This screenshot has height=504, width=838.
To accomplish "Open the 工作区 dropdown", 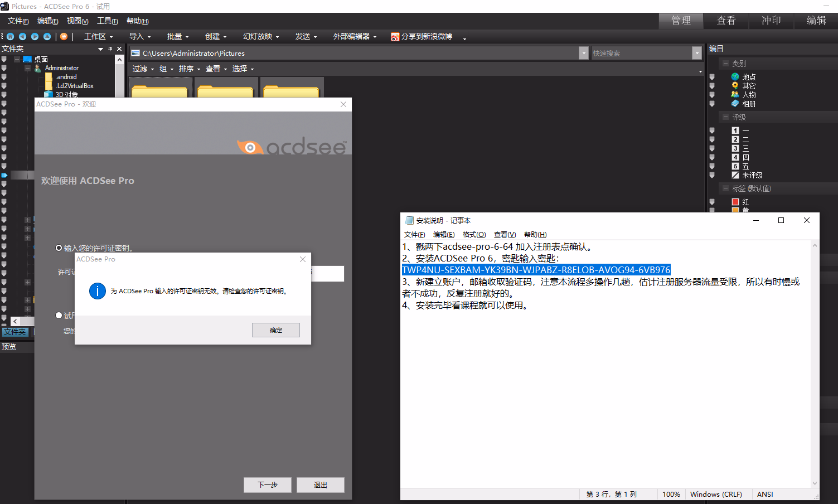I will click(99, 36).
